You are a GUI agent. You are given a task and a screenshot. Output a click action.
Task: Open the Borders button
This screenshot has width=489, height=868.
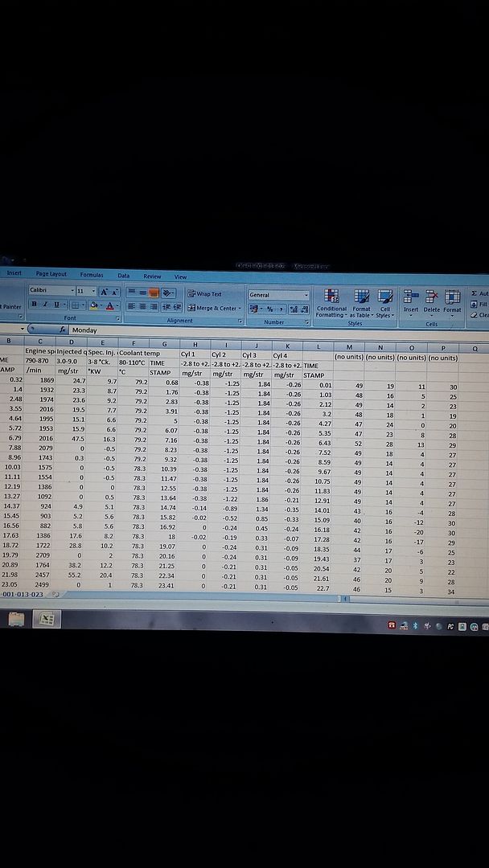[76, 305]
